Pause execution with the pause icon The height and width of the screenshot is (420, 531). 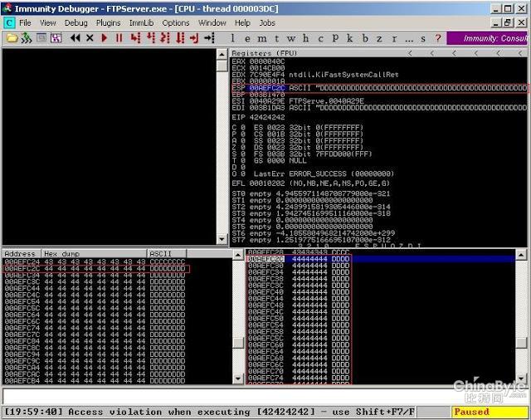pyautogui.click(x=119, y=38)
